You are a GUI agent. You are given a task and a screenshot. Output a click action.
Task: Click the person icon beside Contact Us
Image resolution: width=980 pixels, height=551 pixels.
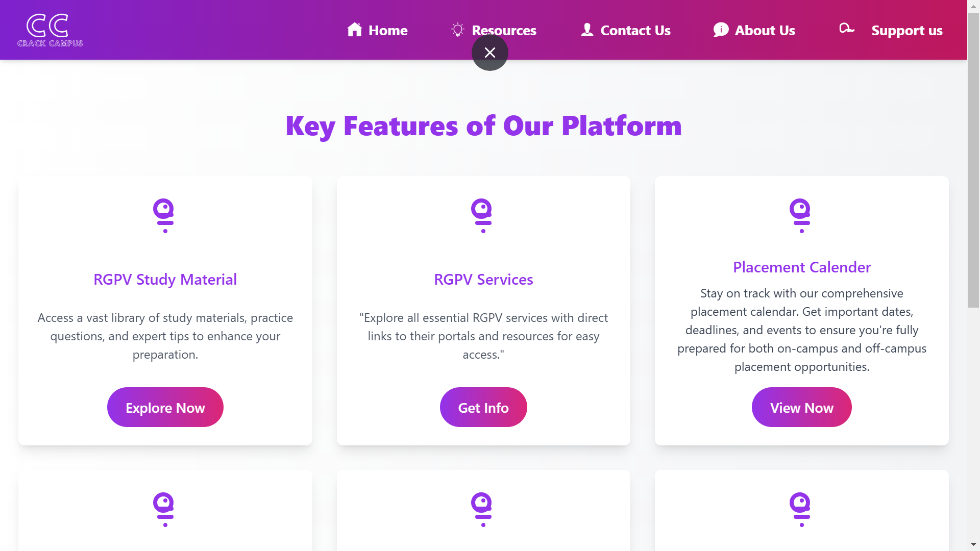(x=587, y=30)
